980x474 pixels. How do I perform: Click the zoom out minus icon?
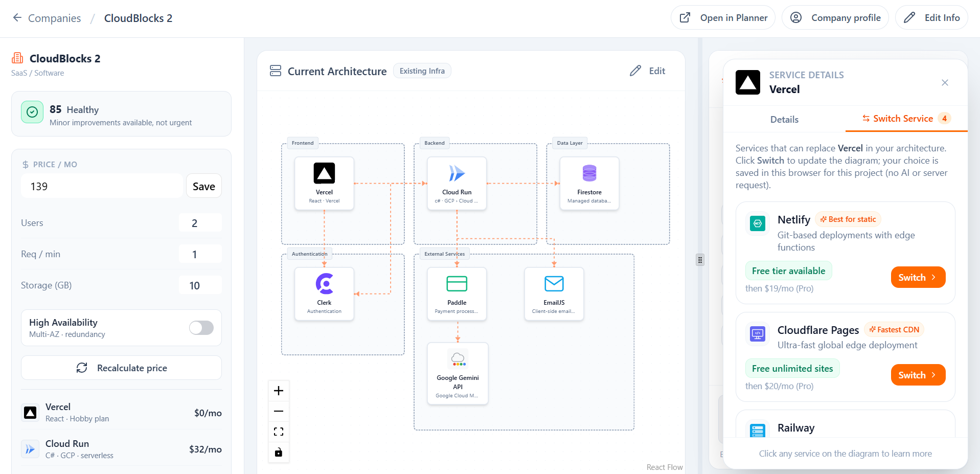pos(279,411)
